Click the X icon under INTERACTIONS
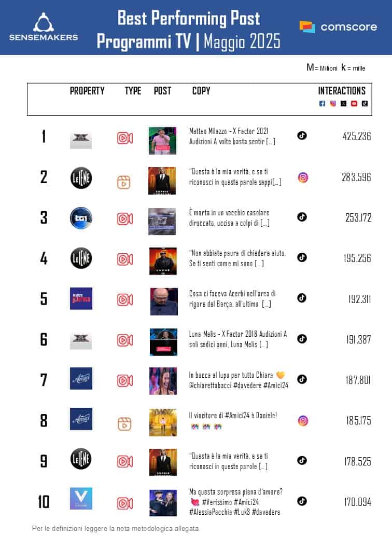Image resolution: width=392 pixels, height=549 pixels. coord(343,103)
